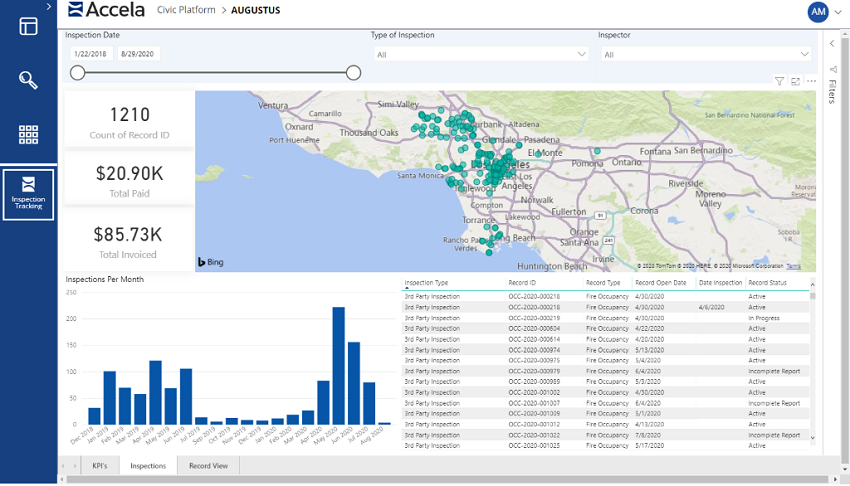
Task: Switch to the Record View tab
Action: (208, 466)
